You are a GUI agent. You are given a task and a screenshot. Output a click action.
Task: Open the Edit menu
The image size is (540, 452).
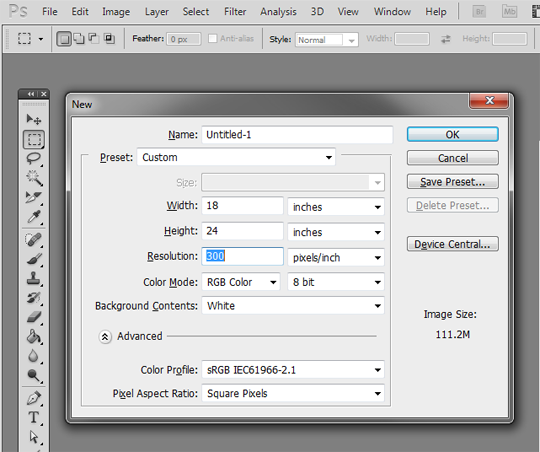pos(80,12)
